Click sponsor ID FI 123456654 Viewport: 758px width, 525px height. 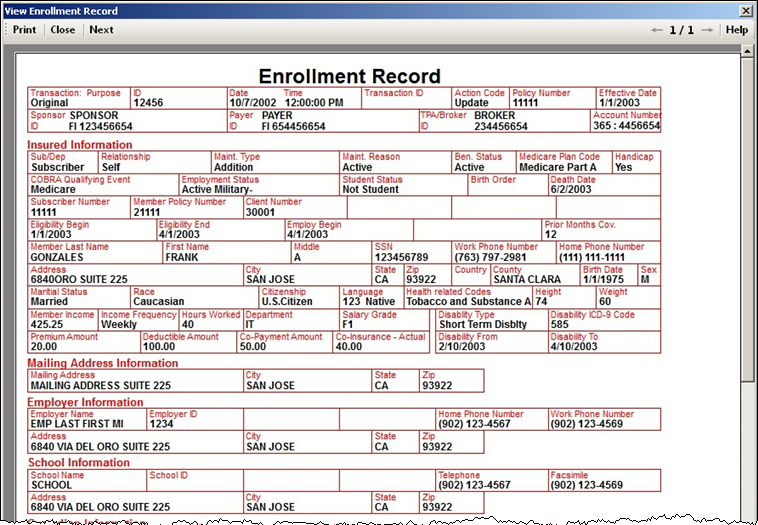pos(101,126)
